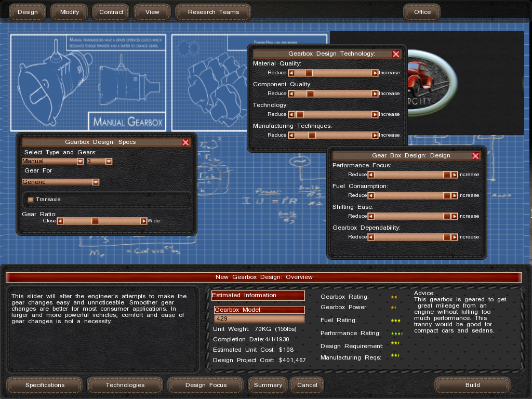Click Shifting Ease reduce arrow
The width and height of the screenshot is (532, 399).
coord(371,217)
